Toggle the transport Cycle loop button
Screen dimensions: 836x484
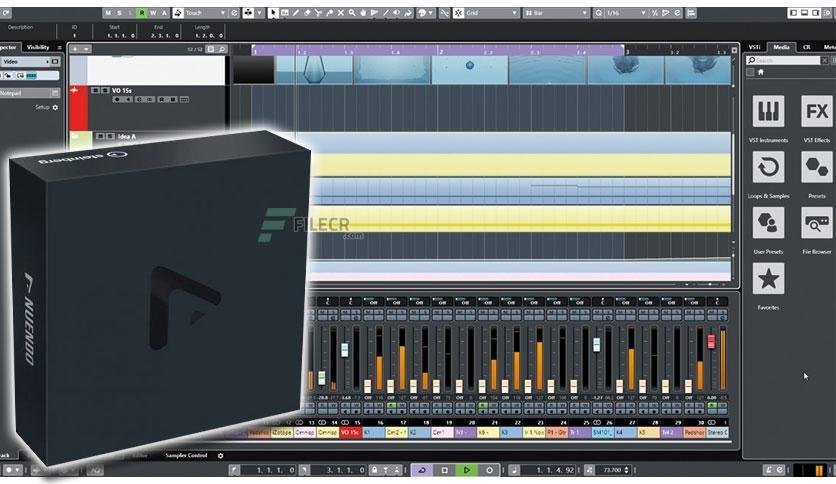point(421,470)
